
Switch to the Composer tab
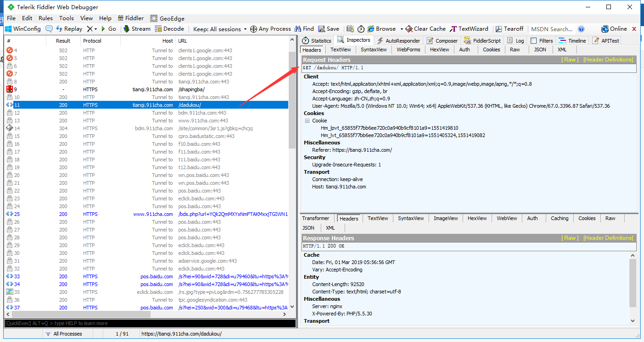442,40
